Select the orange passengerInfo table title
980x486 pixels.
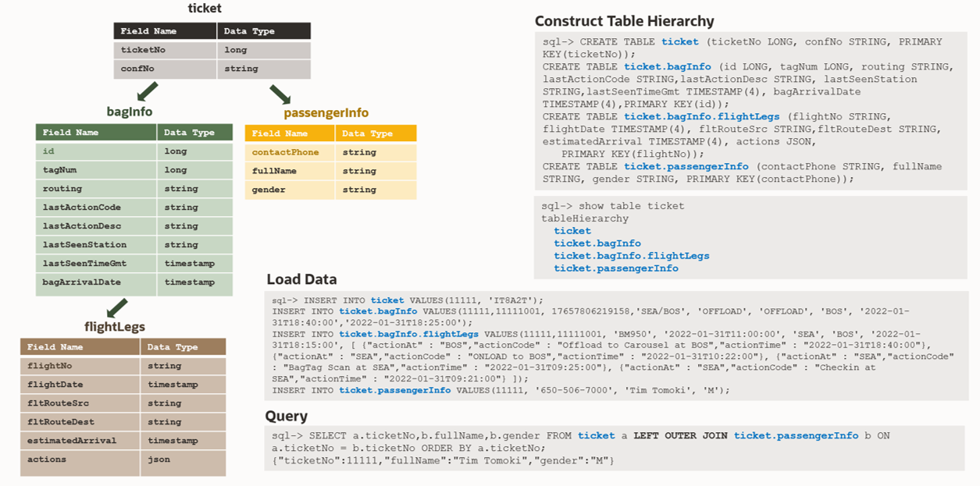pyautogui.click(x=326, y=112)
